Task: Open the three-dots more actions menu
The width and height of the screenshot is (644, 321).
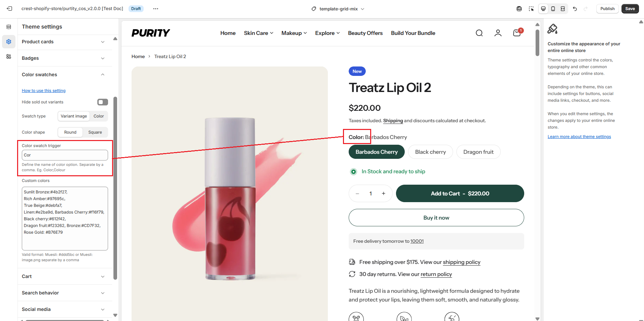Action: point(156,9)
